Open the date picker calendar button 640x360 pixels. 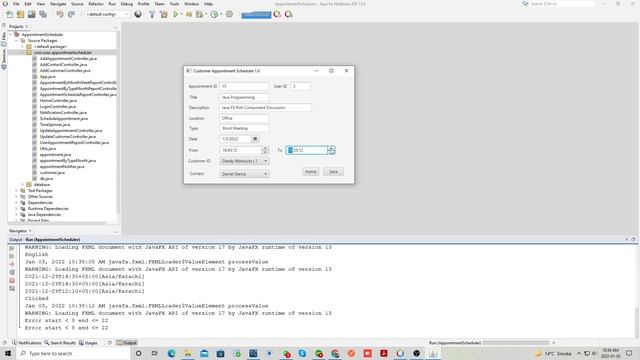(x=255, y=139)
